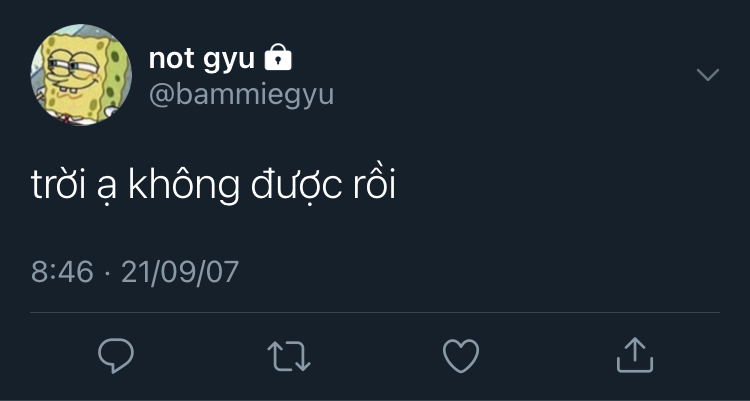This screenshot has height=401, width=750.
Task: Select the tweet text trời ạ không được rồi
Action: coord(213,186)
